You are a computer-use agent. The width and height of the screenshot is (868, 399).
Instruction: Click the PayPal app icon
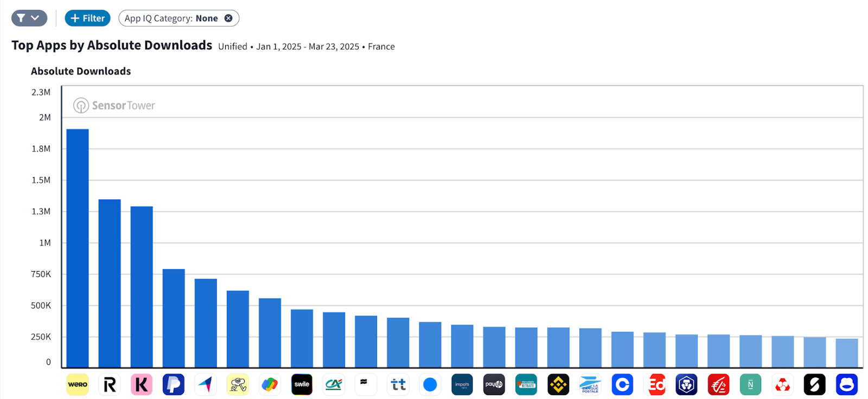tap(174, 384)
